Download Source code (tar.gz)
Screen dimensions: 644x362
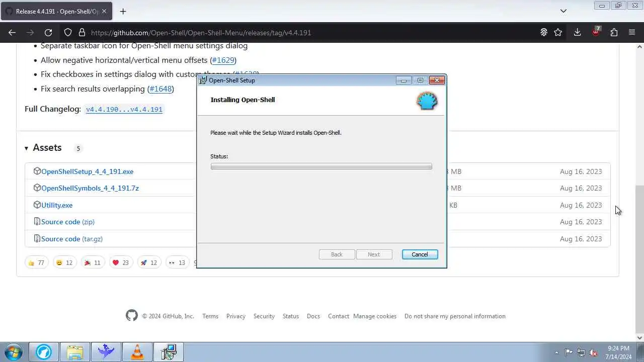click(72, 239)
